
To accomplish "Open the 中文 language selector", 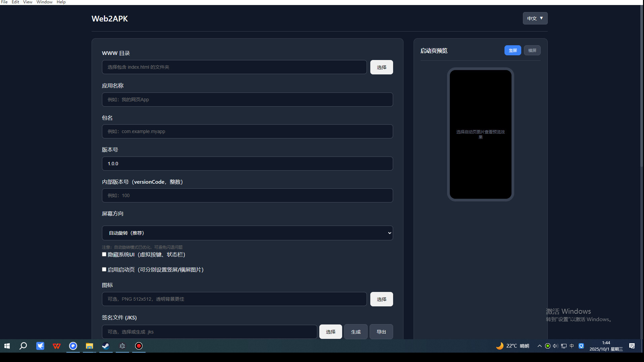I will (535, 18).
